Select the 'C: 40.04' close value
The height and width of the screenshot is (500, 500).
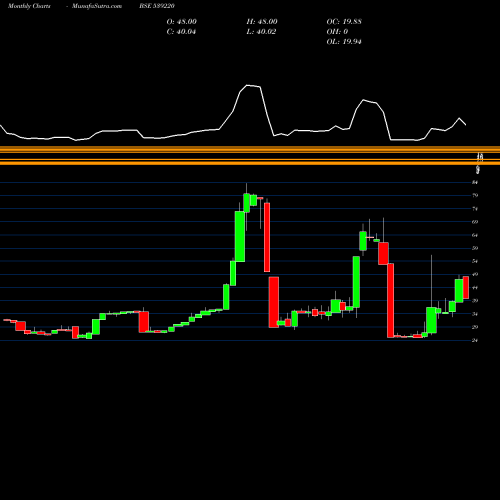(181, 32)
